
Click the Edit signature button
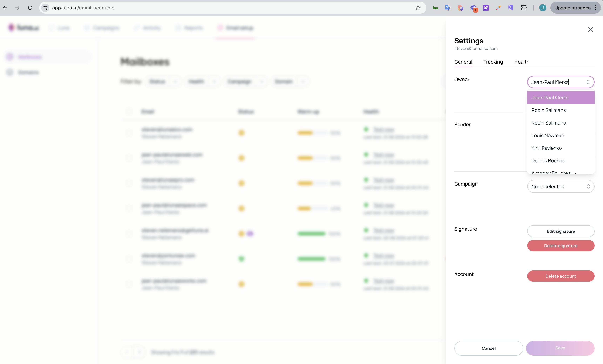click(560, 231)
